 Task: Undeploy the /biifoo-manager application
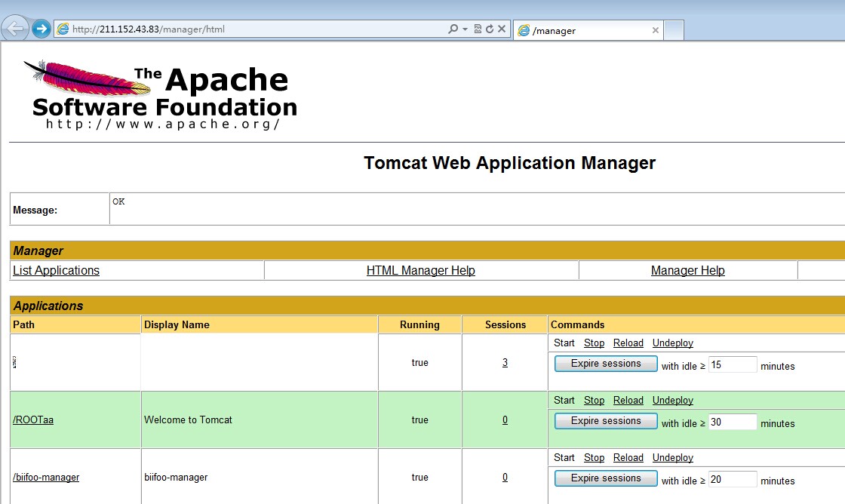click(x=672, y=457)
